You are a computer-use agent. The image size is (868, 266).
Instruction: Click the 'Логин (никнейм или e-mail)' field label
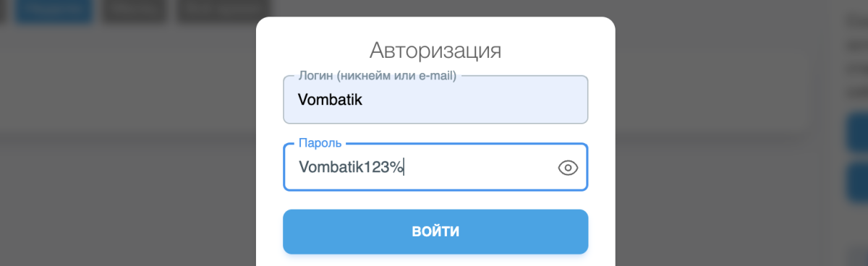(377, 75)
